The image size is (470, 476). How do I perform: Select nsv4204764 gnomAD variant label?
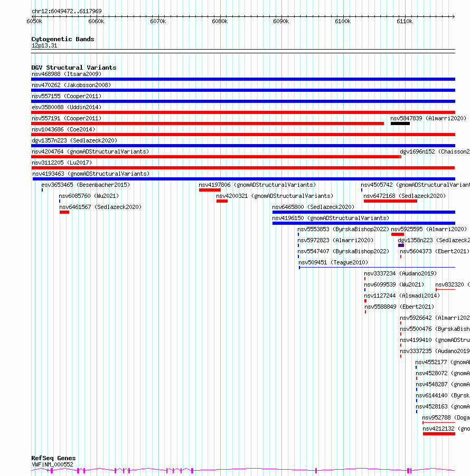click(90, 151)
